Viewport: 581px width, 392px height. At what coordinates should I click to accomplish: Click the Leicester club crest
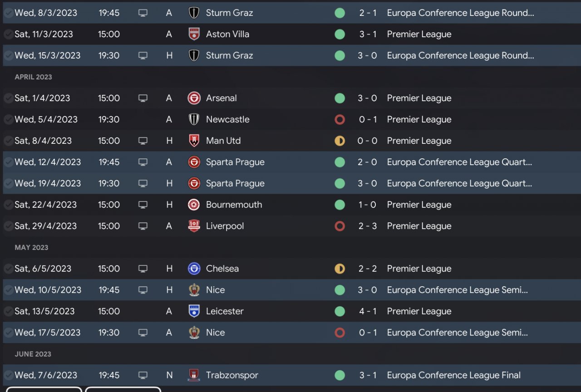coord(194,311)
